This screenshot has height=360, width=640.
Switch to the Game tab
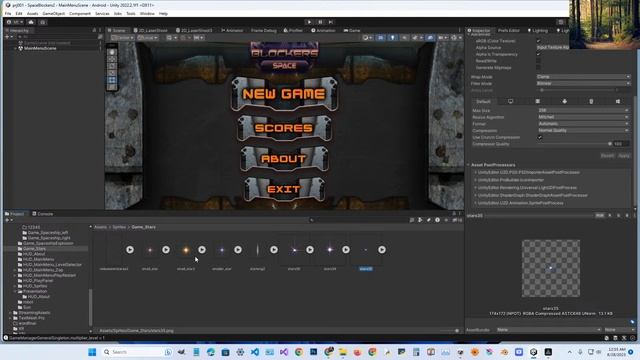point(352,30)
